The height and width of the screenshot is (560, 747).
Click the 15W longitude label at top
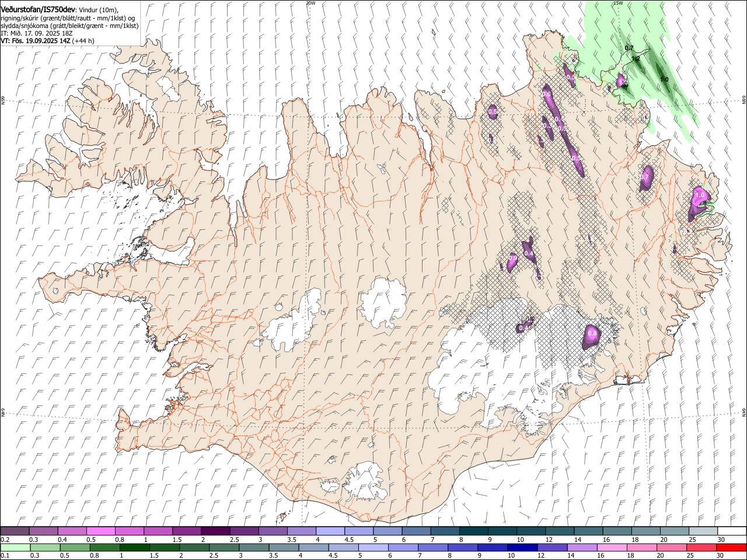(618, 3)
